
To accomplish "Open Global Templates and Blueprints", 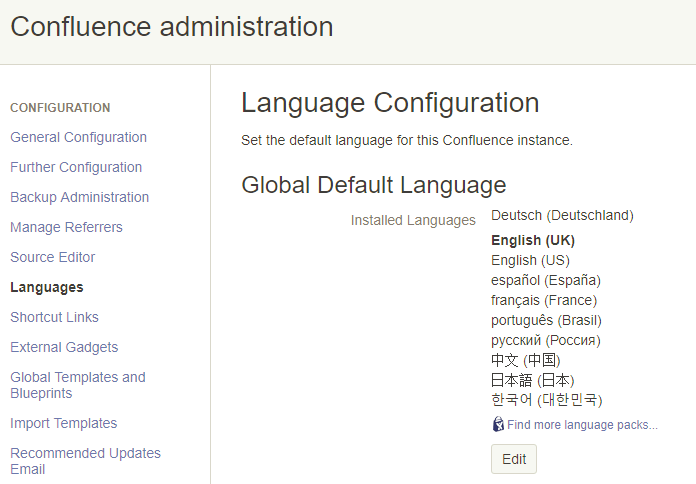I will tap(78, 385).
